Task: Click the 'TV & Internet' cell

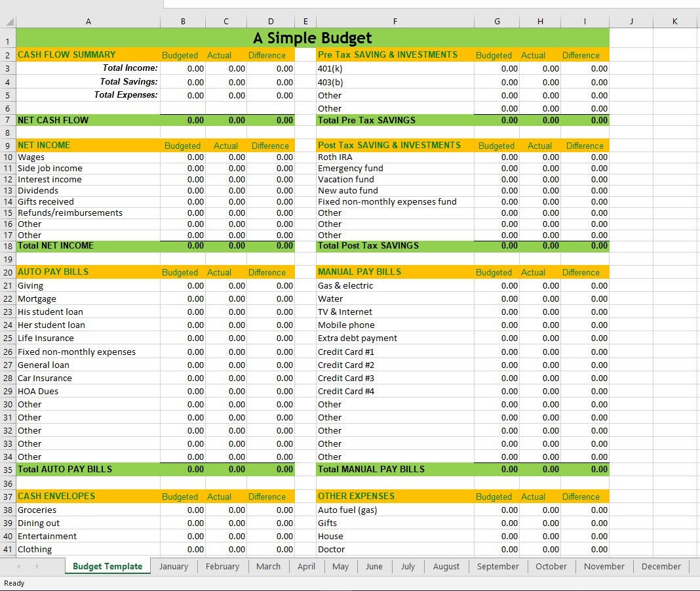Action: (395, 312)
